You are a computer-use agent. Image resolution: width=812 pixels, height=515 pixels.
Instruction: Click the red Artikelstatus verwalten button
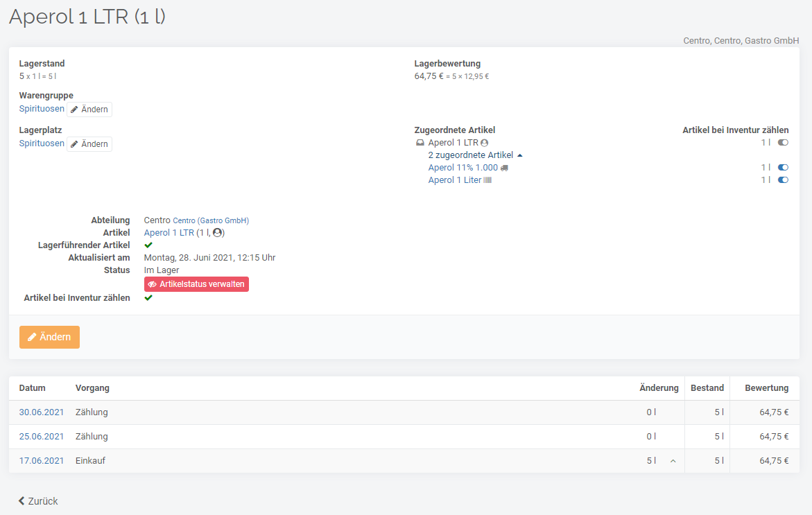pos(196,284)
